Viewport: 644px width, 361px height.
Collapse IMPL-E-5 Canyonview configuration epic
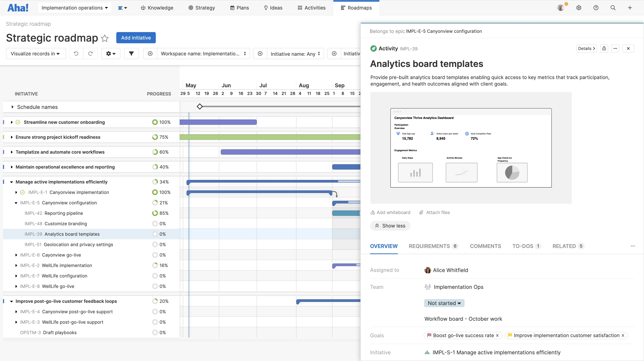[16, 203]
